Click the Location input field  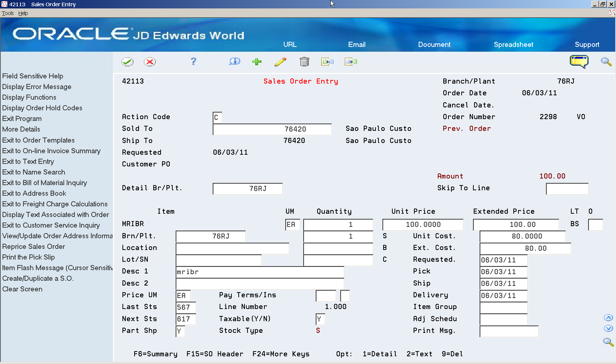(x=232, y=248)
